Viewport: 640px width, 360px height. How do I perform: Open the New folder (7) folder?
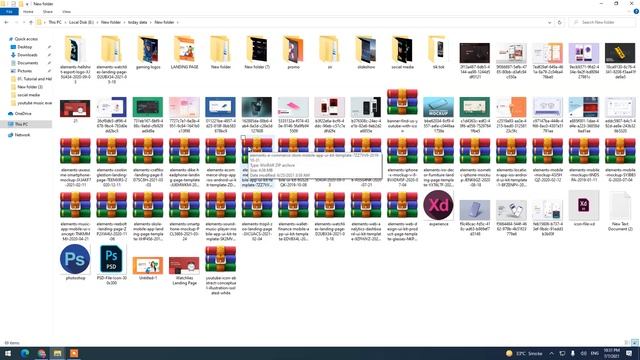click(257, 52)
